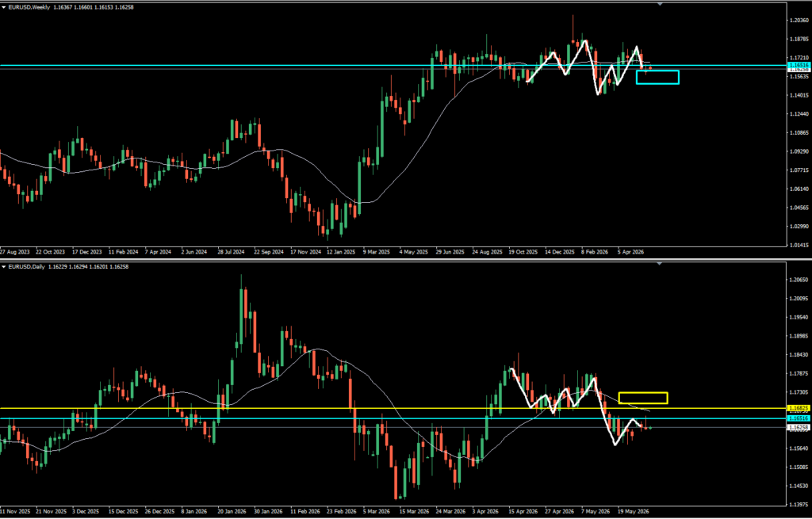Click the 1.18430 price on Daily axis

point(799,355)
